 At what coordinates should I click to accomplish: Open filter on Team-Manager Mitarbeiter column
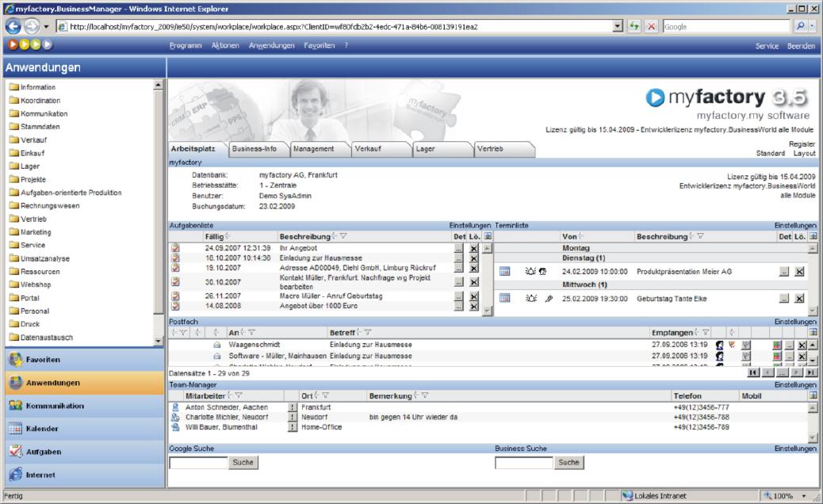(239, 395)
